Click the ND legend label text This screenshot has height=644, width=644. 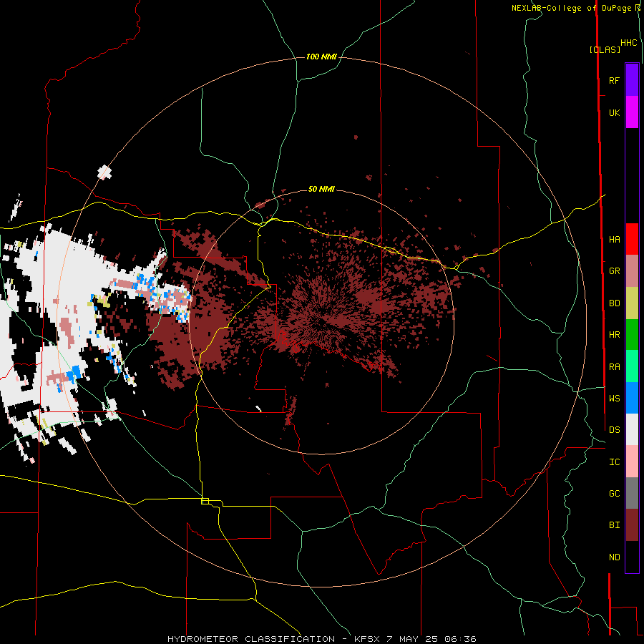tap(615, 557)
